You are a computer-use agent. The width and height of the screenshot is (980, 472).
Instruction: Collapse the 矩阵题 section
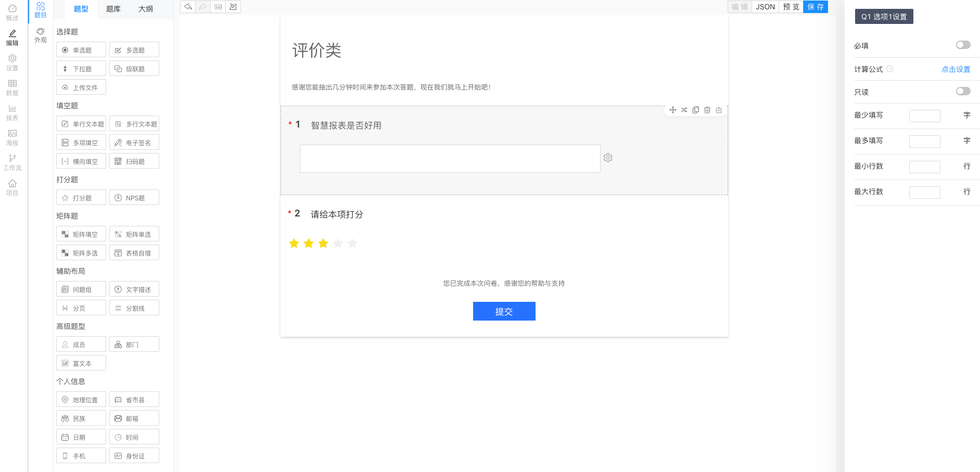coord(67,216)
